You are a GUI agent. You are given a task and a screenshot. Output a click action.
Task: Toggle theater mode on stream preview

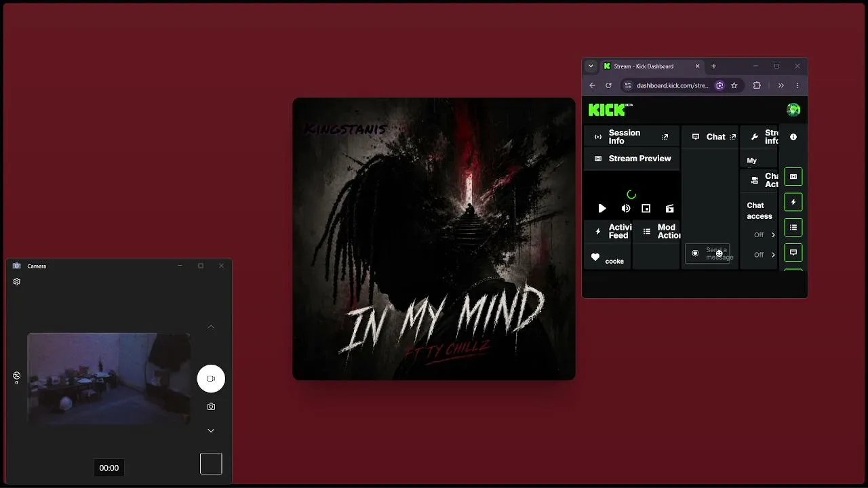click(x=669, y=209)
